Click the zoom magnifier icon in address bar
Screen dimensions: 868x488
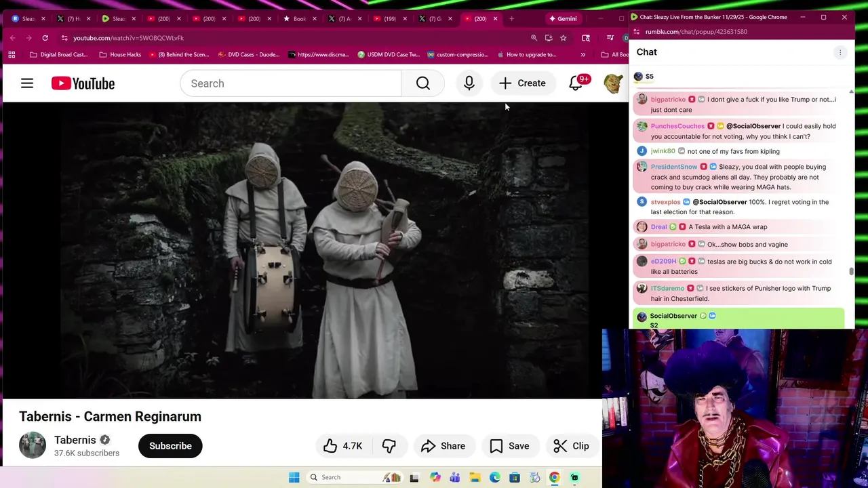(x=534, y=38)
